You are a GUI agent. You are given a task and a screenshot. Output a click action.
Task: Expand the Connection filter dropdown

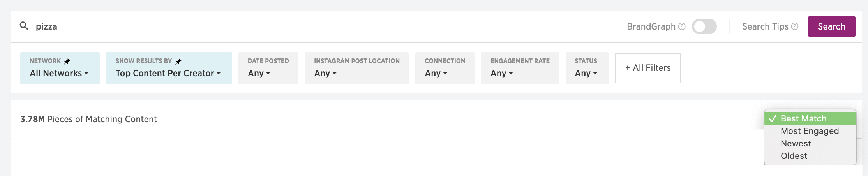click(445, 68)
